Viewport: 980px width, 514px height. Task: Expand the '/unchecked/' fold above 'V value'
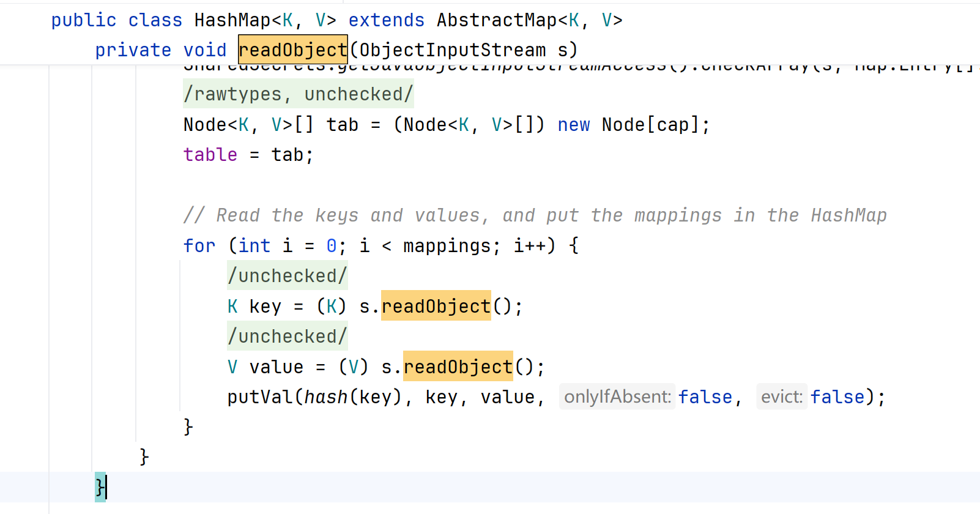(288, 336)
